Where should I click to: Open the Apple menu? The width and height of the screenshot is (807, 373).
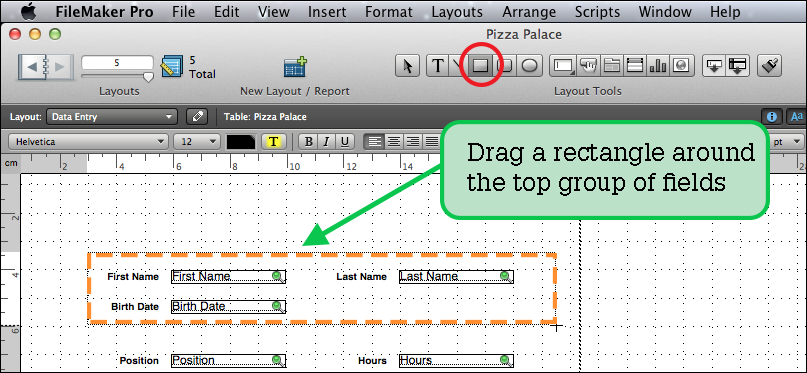[x=29, y=11]
